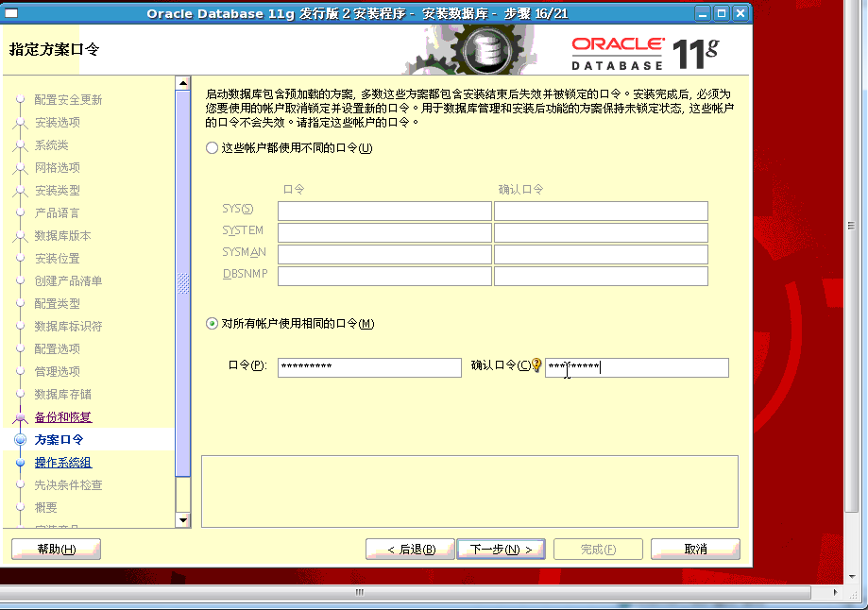The image size is (868, 610).
Task: Select the 方案口令 step in sidebar
Action: coord(59,439)
